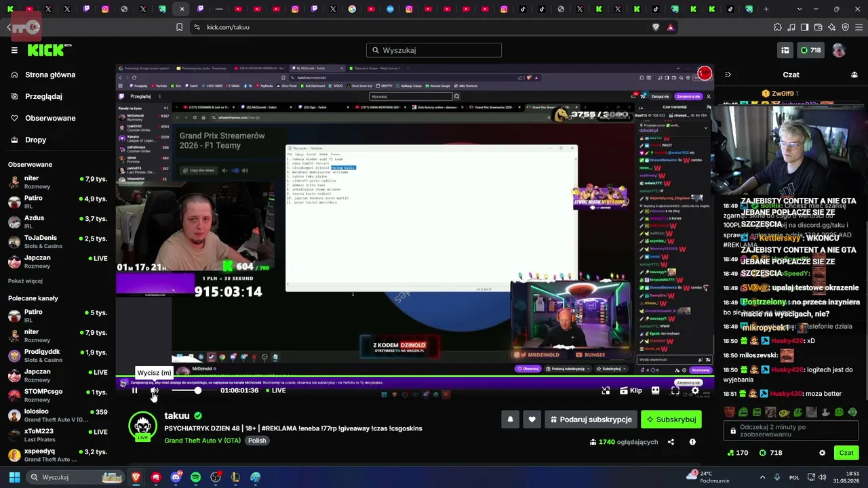Open Przeglądaj in the sidebar
This screenshot has height=488, width=868.
pos(43,96)
